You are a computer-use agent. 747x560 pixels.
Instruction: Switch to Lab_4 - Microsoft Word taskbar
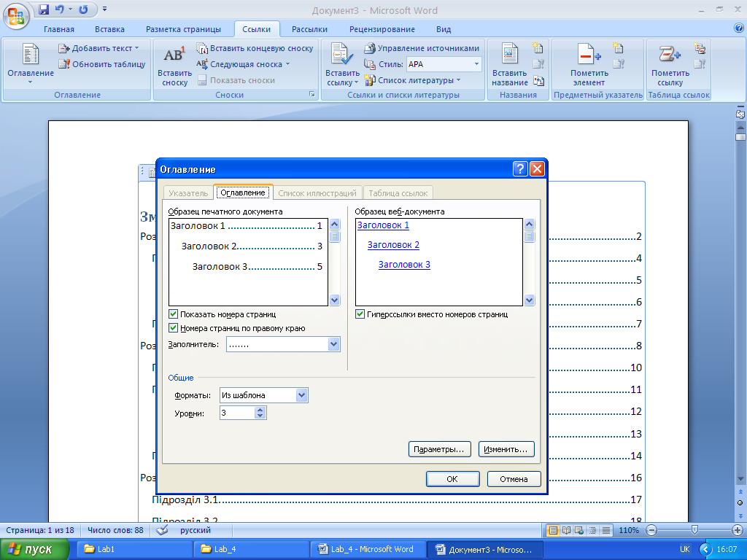point(368,550)
